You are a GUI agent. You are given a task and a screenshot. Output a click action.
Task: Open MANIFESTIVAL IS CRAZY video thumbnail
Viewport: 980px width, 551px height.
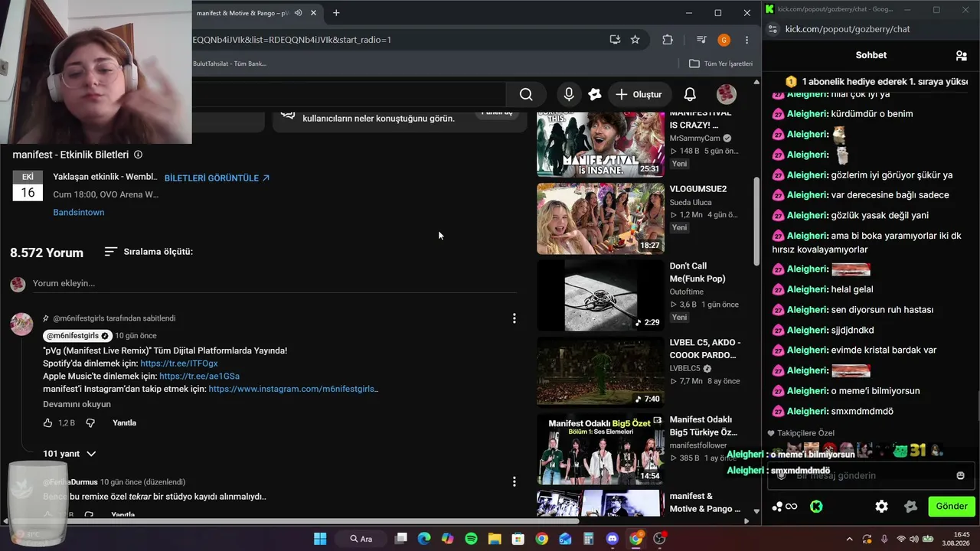(x=600, y=145)
